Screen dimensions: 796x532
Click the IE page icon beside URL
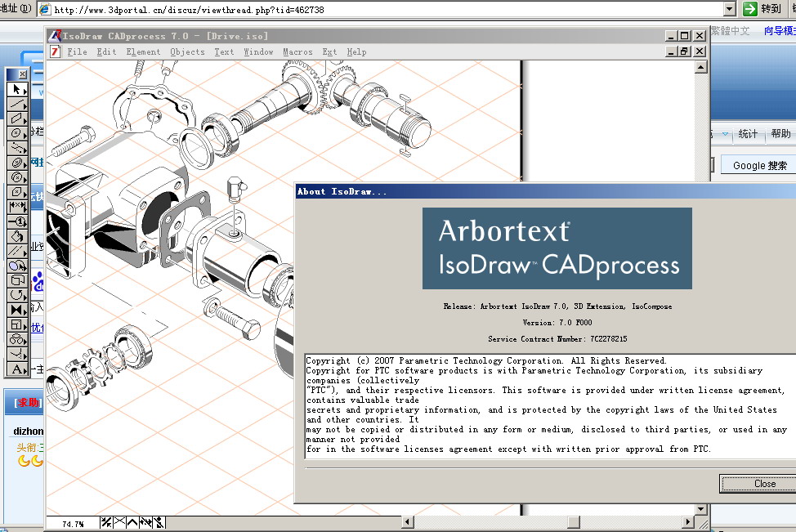coord(45,9)
